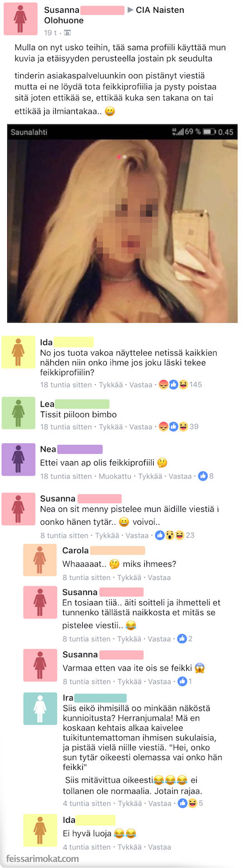Click Nea's purple profile avatar
242x868 pixels.
(x=18, y=459)
